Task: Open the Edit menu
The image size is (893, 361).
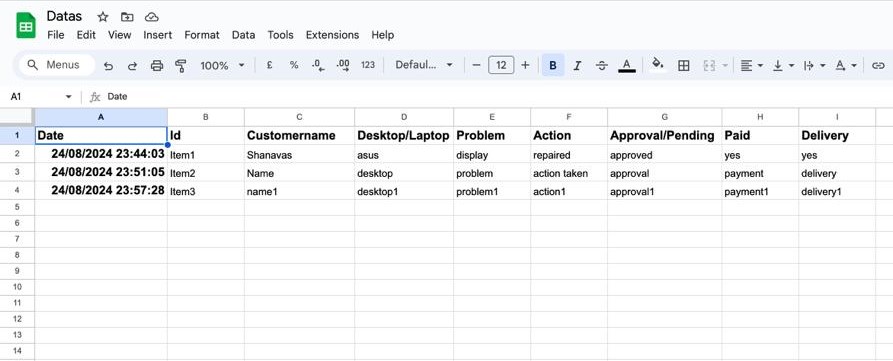Action: [86, 35]
